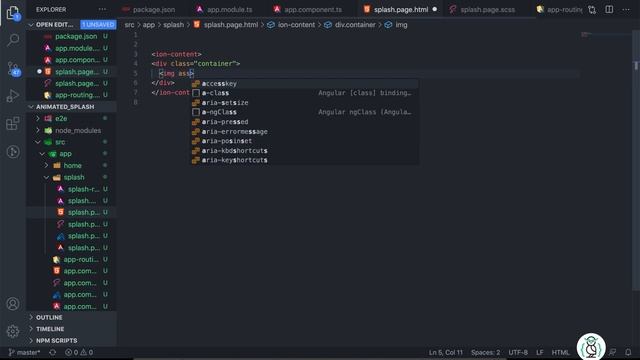640x360 pixels.
Task: Click the feedback icon in status bar
Action: coord(613,352)
